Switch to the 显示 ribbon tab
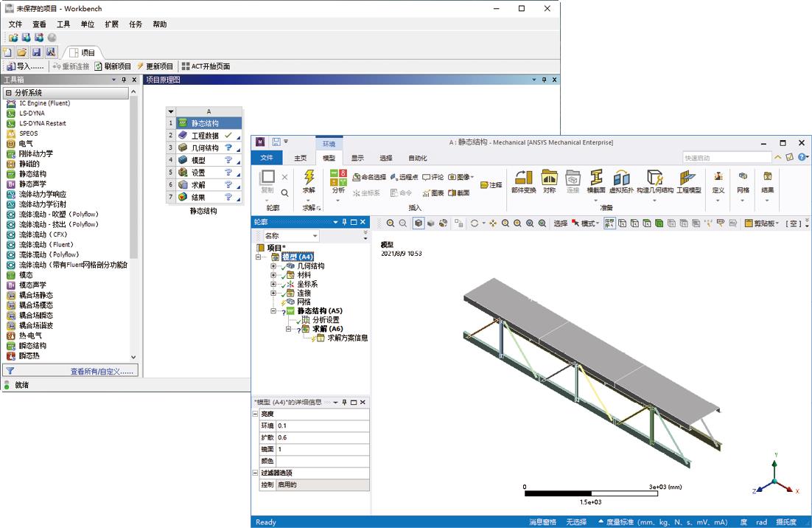 pyautogui.click(x=357, y=158)
